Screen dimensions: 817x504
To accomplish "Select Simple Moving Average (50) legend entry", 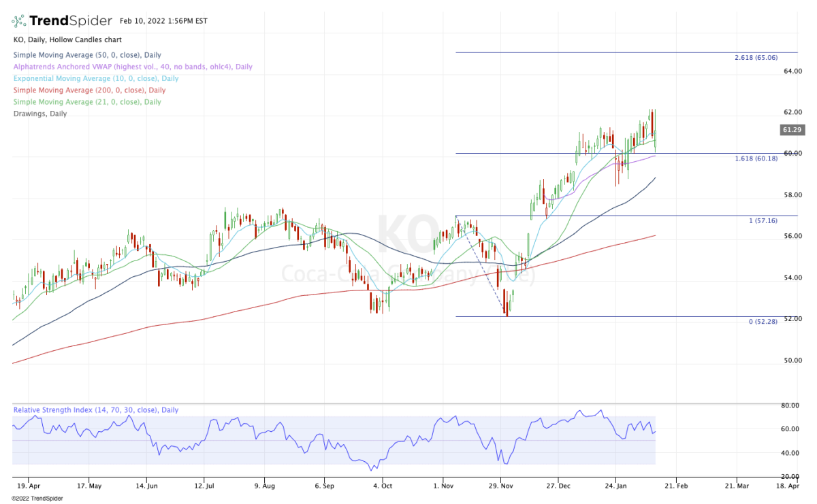I will 87,55.
